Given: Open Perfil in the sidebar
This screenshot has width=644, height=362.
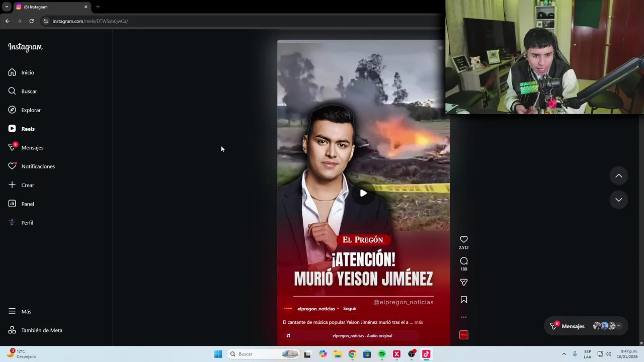Looking at the screenshot, I should pos(21,223).
